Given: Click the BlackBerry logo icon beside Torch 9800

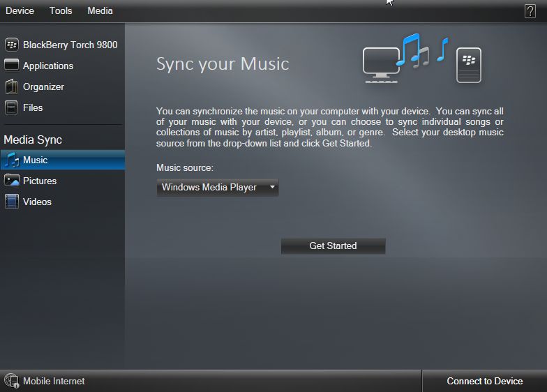Looking at the screenshot, I should click(x=11, y=45).
